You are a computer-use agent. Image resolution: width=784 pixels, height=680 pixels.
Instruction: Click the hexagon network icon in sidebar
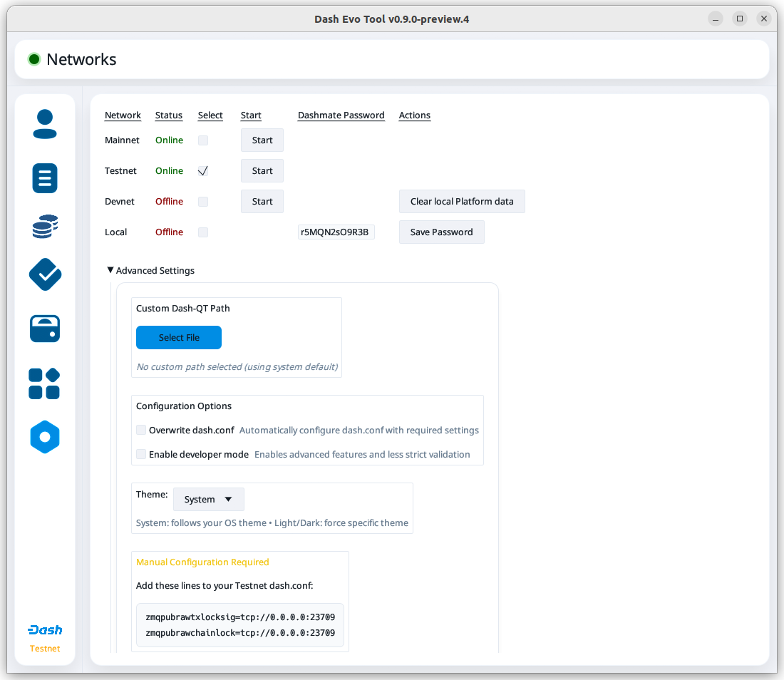point(45,437)
